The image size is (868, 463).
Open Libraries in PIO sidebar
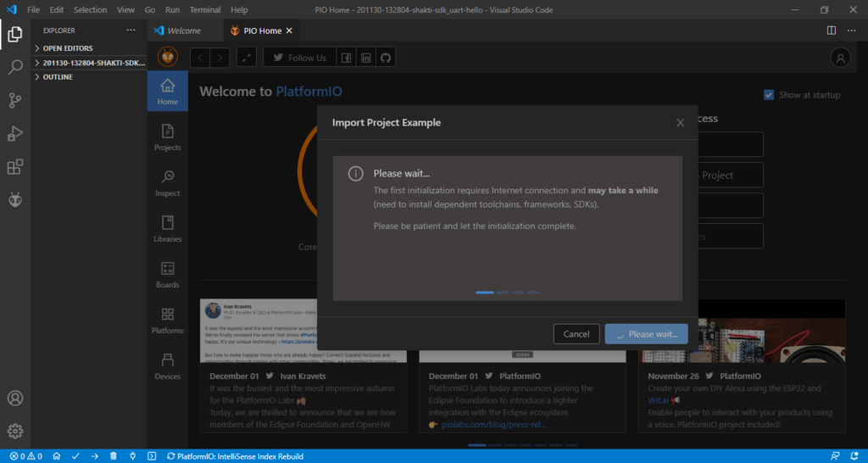tap(168, 228)
